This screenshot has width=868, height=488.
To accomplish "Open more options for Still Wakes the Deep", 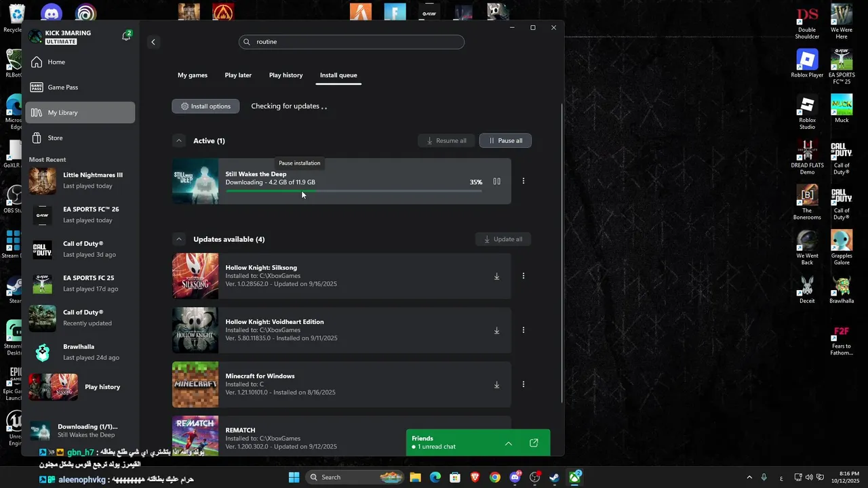I will (523, 181).
